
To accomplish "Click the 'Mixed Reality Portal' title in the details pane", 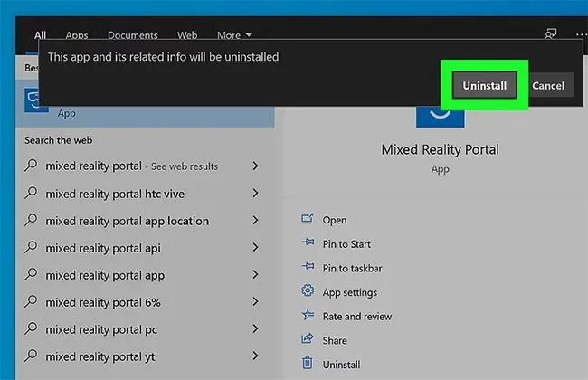I will pyautogui.click(x=440, y=149).
